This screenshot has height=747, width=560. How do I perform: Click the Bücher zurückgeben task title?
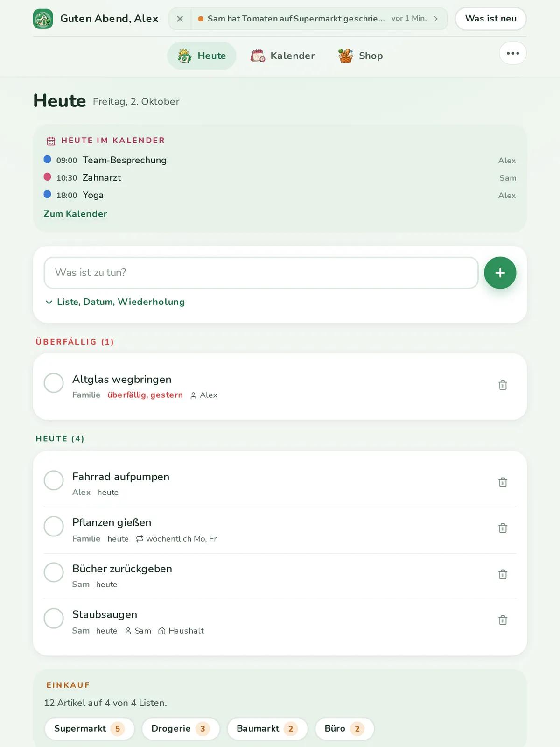(x=122, y=569)
